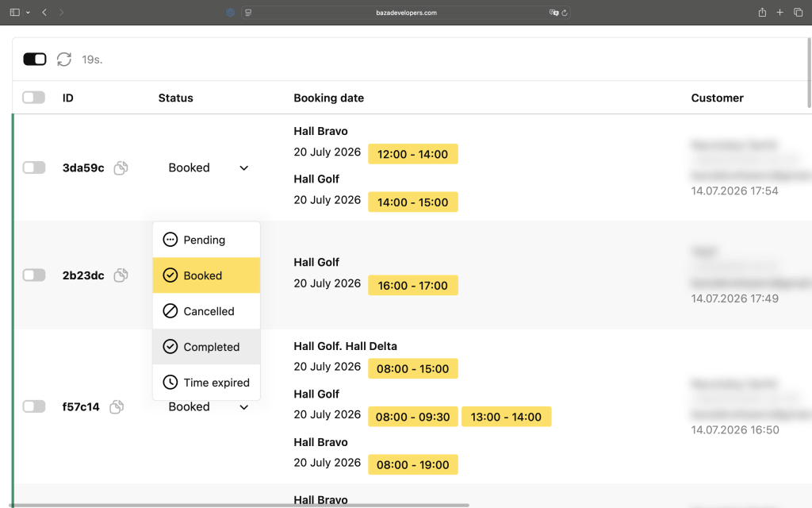Click the bazadevelopers.com address bar
Image resolution: width=812 pixels, height=508 pixels.
click(x=406, y=13)
